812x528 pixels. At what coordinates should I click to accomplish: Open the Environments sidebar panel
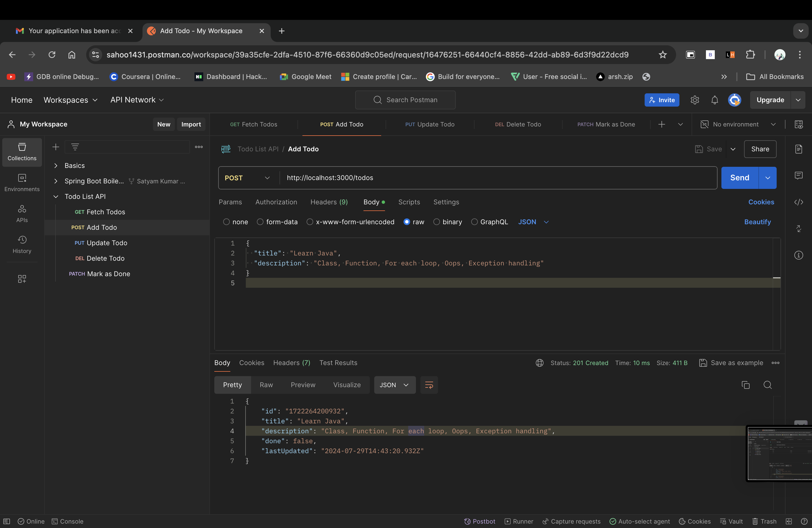point(22,183)
